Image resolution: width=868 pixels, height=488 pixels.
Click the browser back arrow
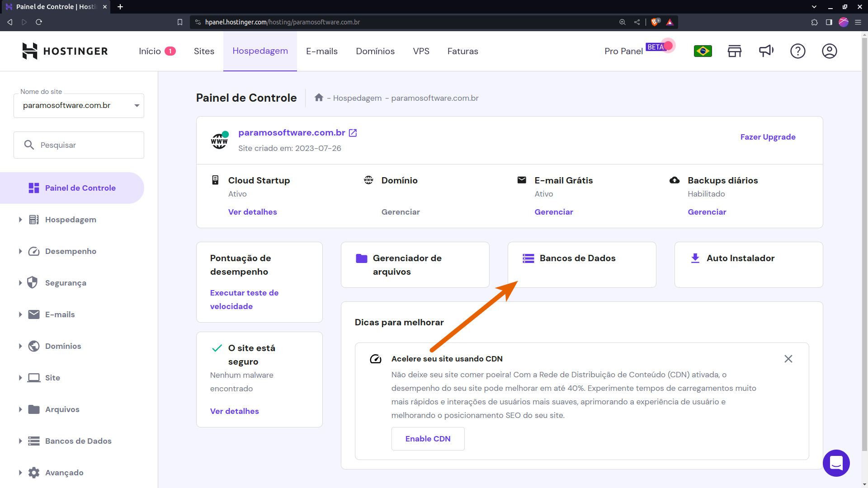tap(10, 22)
